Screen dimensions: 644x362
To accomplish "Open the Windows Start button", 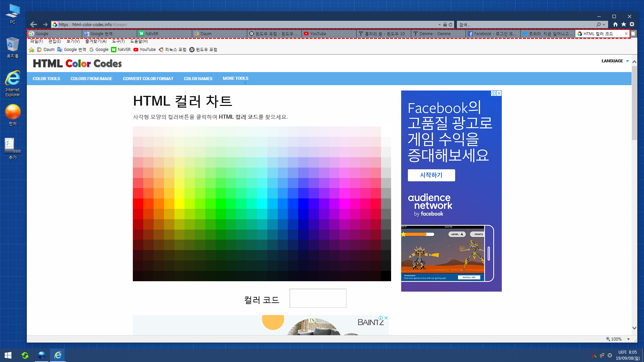I will (8, 355).
